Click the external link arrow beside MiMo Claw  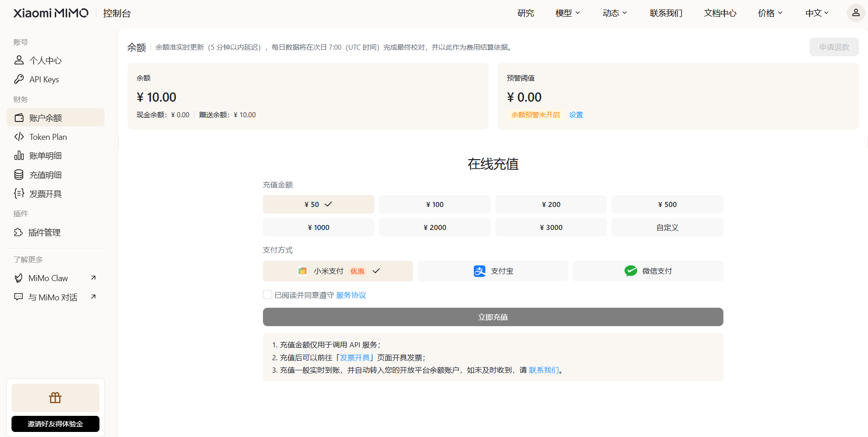point(93,277)
